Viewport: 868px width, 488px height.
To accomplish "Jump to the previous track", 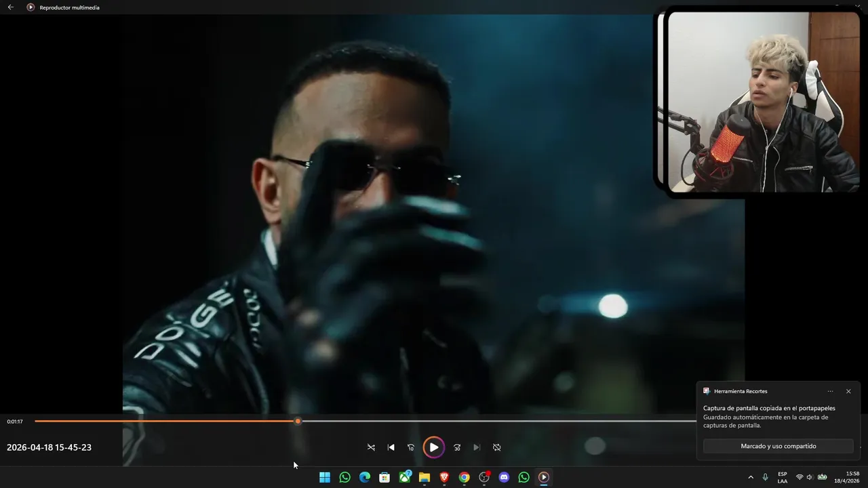I will tap(391, 447).
